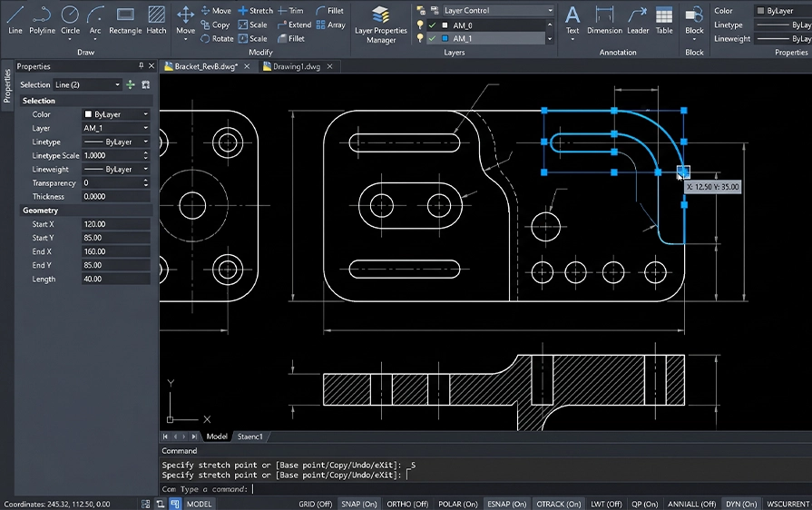Select the Leader tool
The image size is (812, 510).
tap(638, 20)
